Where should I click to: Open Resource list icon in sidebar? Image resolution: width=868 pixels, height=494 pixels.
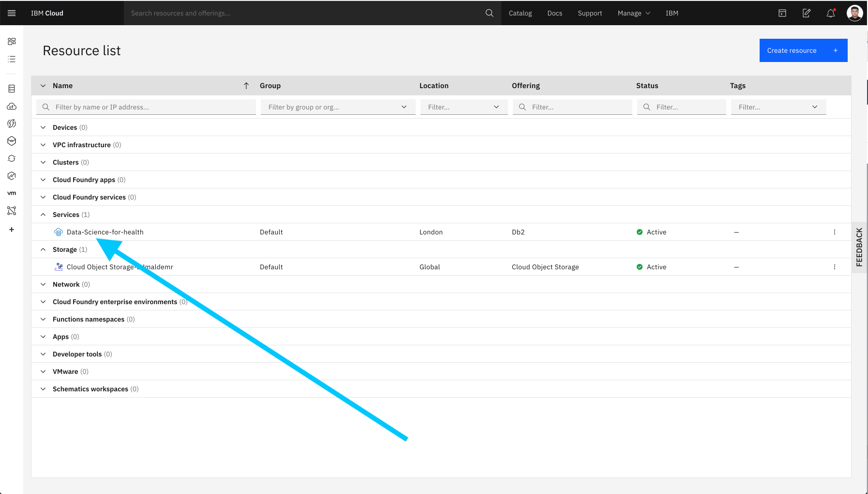[x=12, y=59]
